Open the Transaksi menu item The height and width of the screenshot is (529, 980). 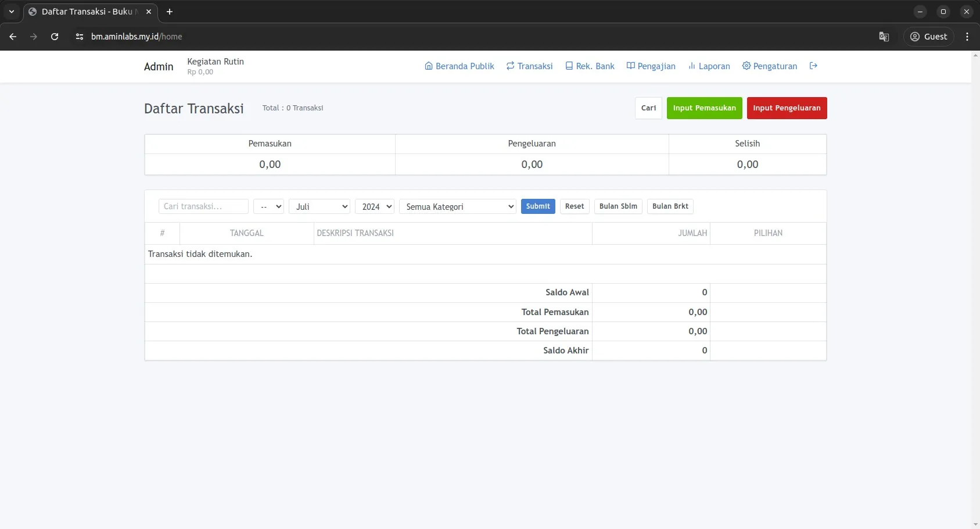tap(529, 66)
